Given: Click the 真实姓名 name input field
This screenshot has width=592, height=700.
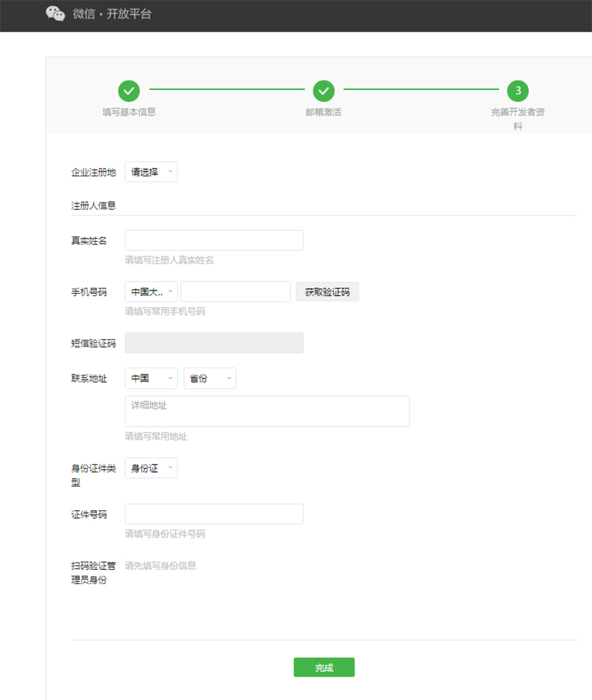Looking at the screenshot, I should [x=213, y=240].
